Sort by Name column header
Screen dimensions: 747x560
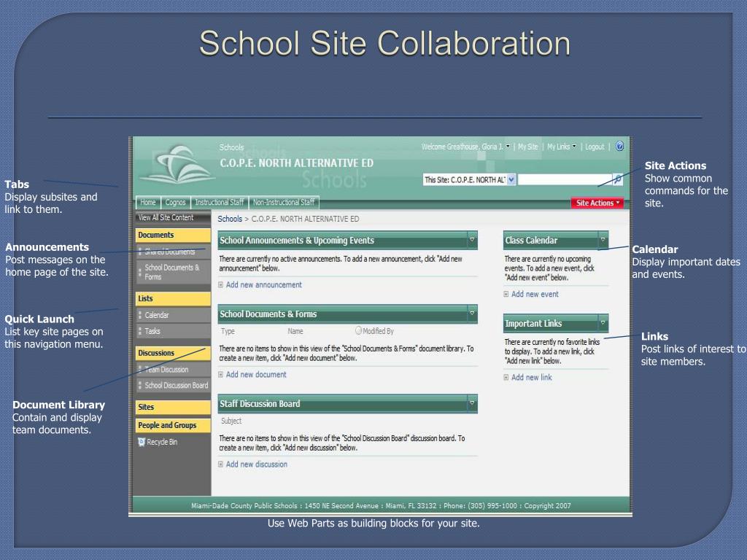(x=295, y=331)
